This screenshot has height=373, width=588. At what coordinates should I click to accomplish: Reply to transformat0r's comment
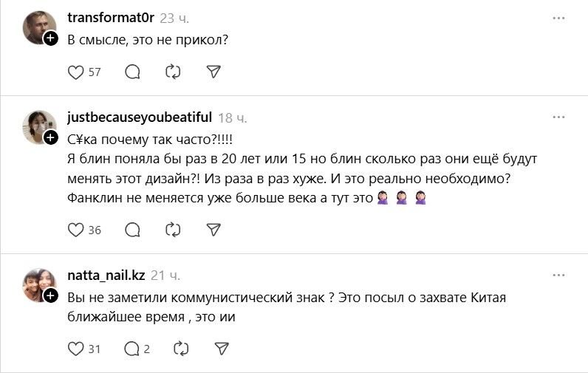133,72
